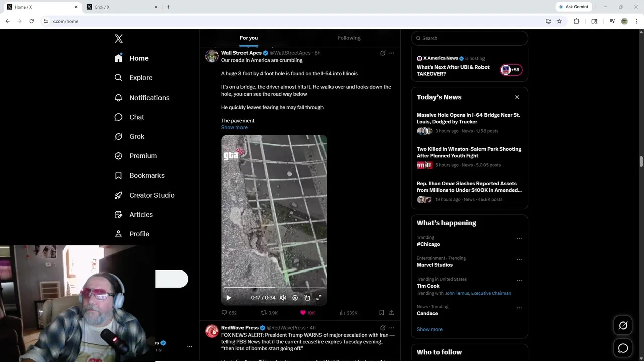
Task: Open floating chat messages button
Action: 623,348
